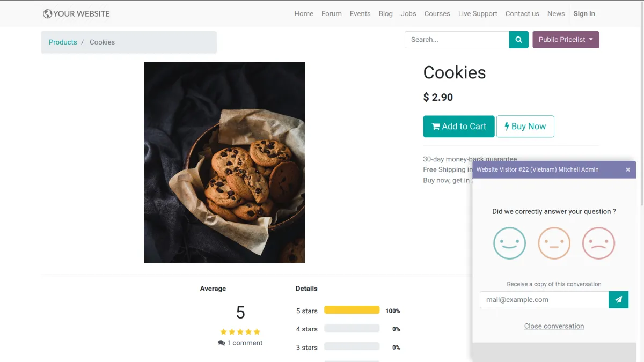
Task: Click the globe logo of Your Website
Action: point(47,14)
